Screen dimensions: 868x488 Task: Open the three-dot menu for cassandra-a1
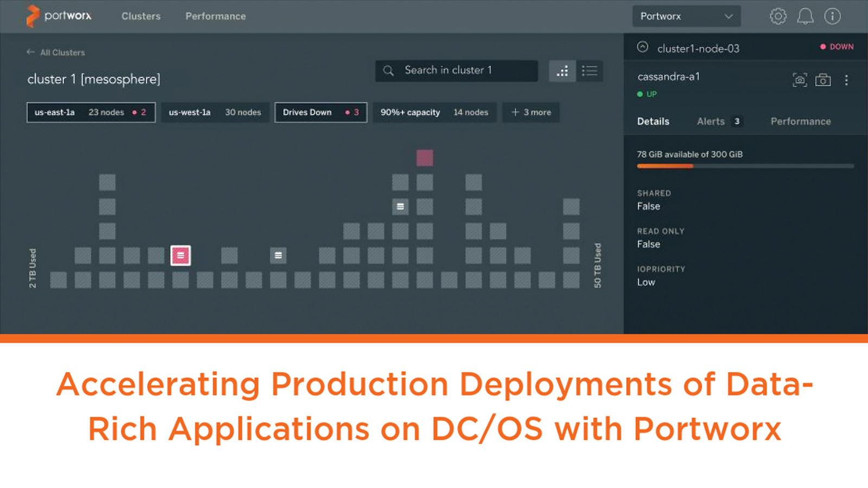846,80
